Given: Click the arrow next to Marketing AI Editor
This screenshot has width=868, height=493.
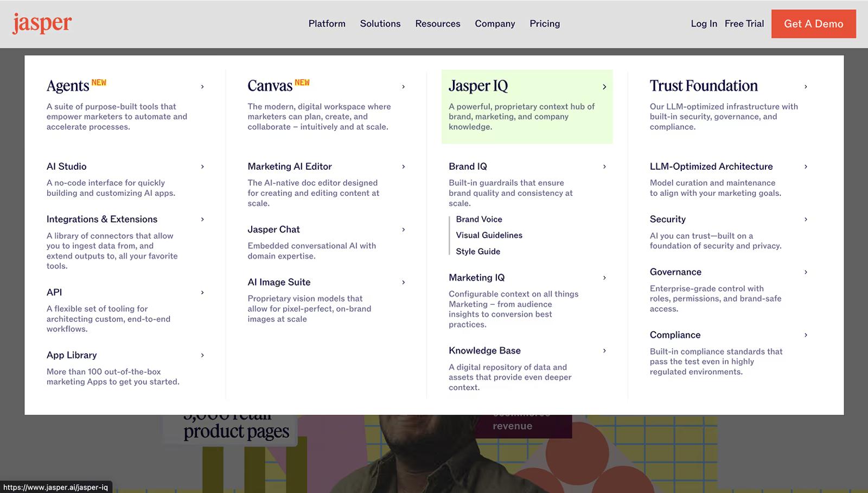Looking at the screenshot, I should tap(403, 167).
